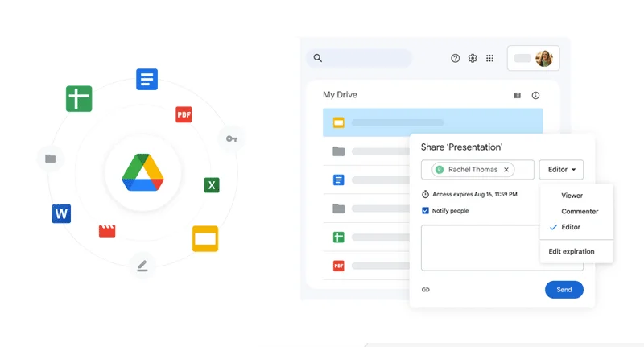
Task: Click the blue Google Docs icon in circle
Action: click(147, 79)
